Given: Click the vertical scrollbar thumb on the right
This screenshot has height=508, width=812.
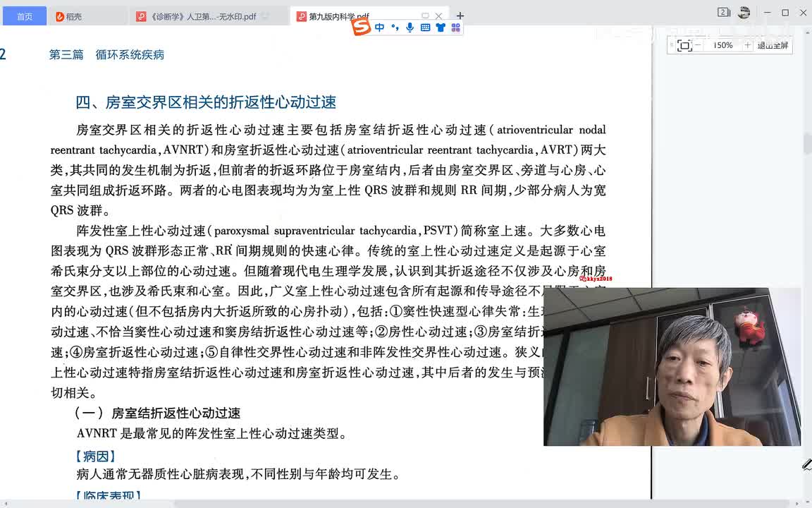Looking at the screenshot, I should [x=807, y=143].
